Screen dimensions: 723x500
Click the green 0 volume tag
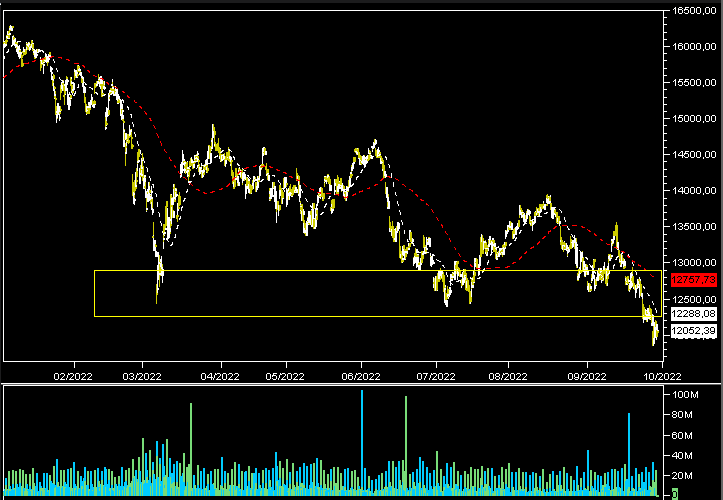(x=675, y=494)
